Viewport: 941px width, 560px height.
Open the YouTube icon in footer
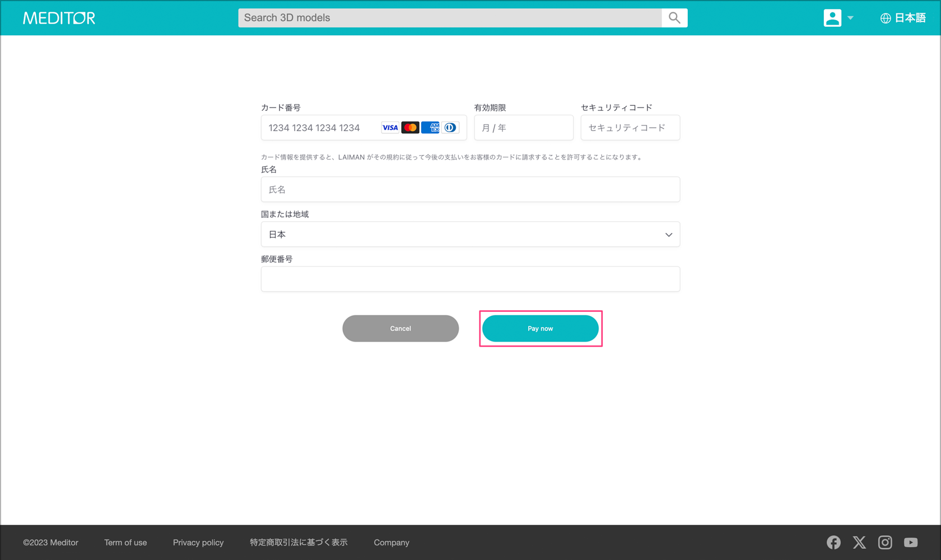(x=911, y=542)
